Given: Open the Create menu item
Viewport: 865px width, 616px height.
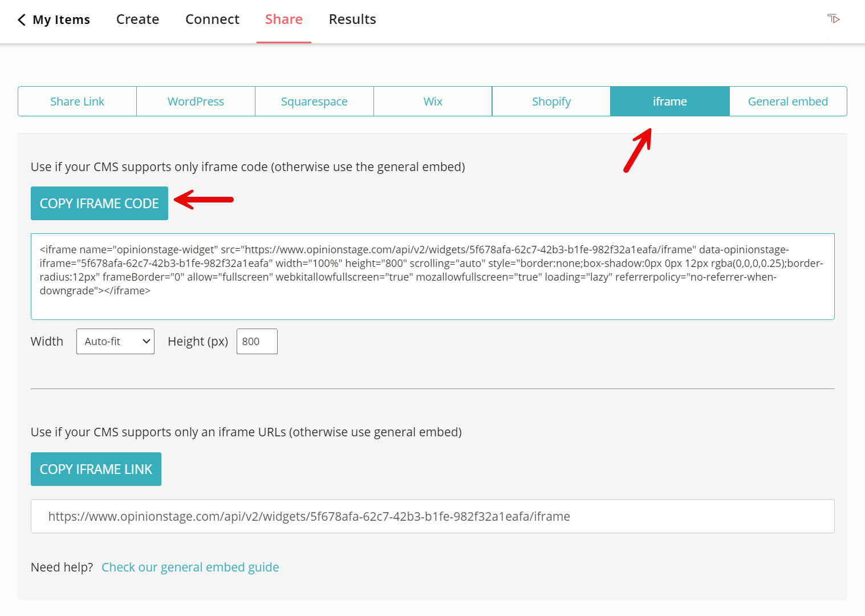Looking at the screenshot, I should coord(137,20).
